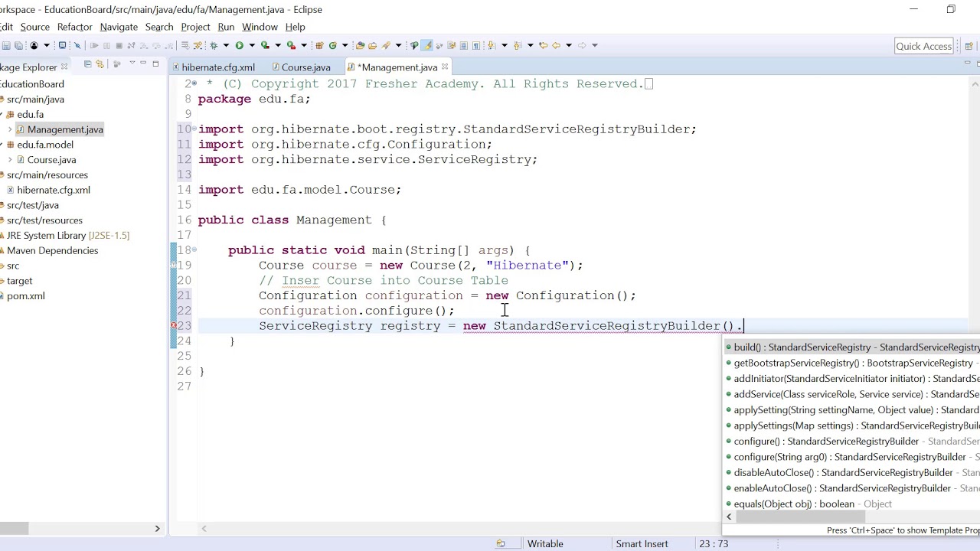Select disableAutoClose() completion proposal
This screenshot has width=980, height=551.
point(851,472)
